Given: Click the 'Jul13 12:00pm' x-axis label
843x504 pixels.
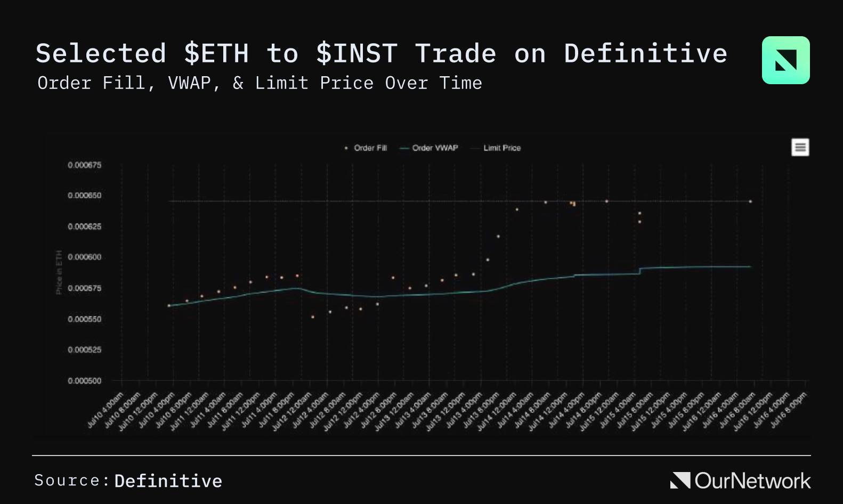Looking at the screenshot, I should point(447,411).
